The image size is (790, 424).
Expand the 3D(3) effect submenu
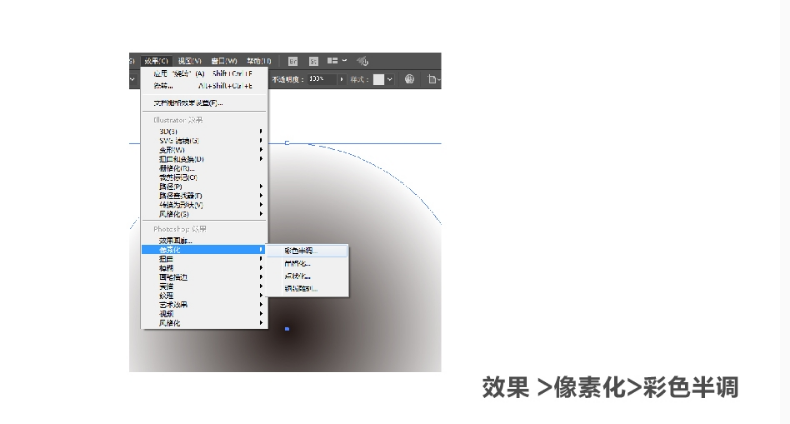click(204, 131)
